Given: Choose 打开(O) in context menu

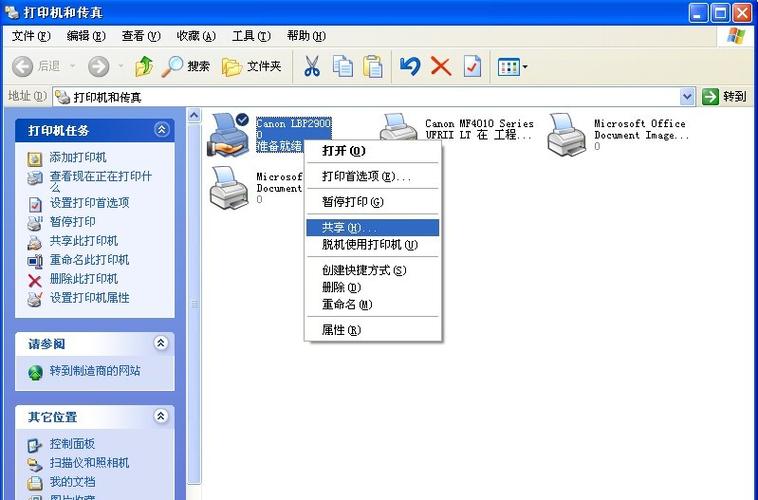Looking at the screenshot, I should (373, 151).
